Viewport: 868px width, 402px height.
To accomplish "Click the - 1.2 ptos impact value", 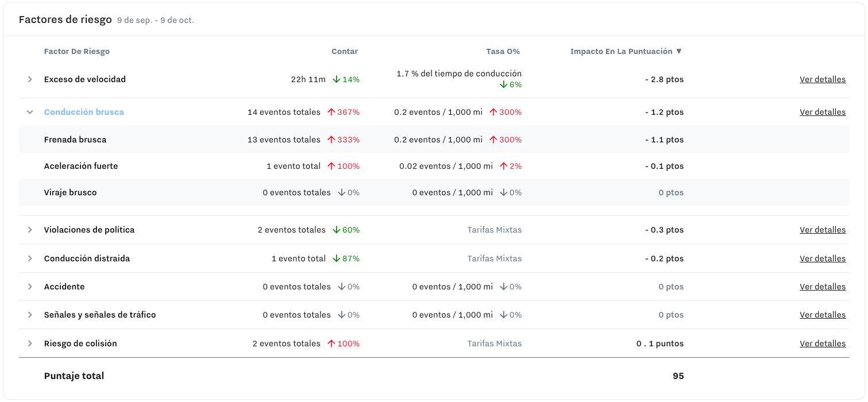I will pos(664,112).
